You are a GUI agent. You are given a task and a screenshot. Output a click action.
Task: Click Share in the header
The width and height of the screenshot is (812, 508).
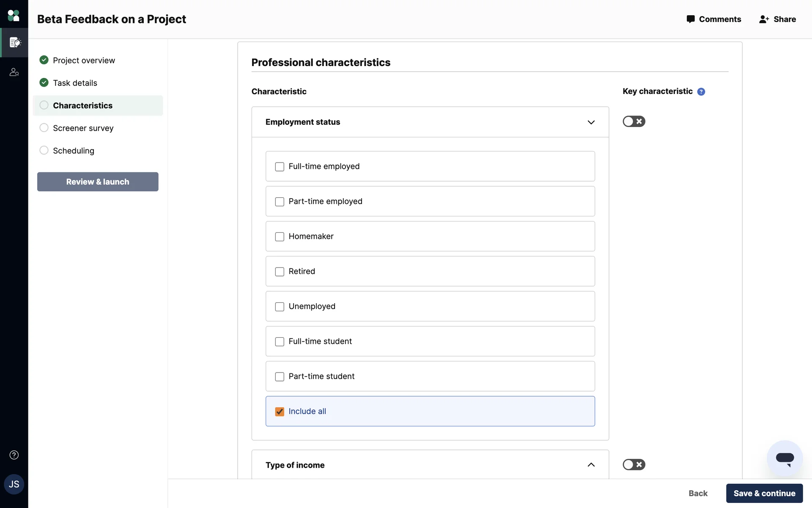click(x=777, y=19)
